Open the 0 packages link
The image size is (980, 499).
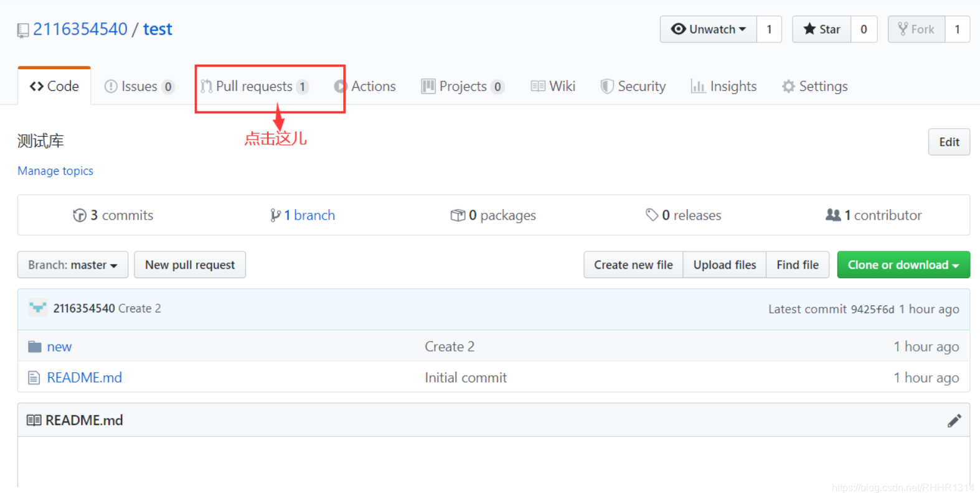pos(493,215)
